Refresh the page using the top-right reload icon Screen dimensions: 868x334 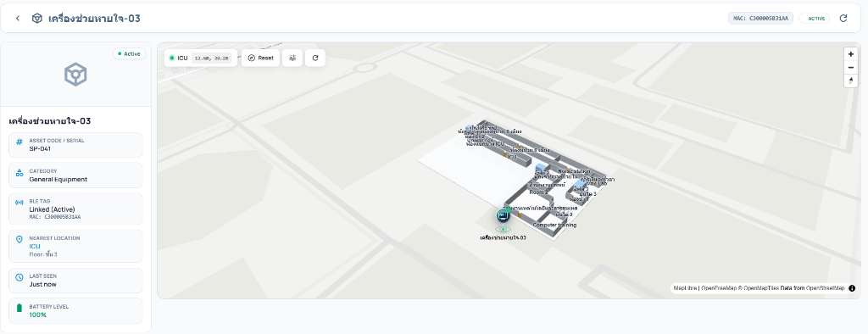pos(843,19)
